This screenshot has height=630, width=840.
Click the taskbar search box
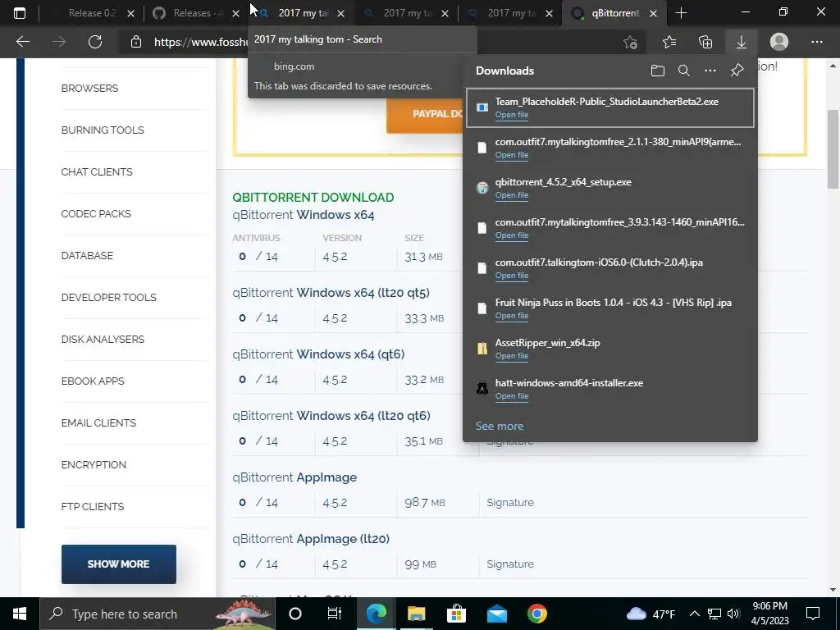pyautogui.click(x=157, y=614)
